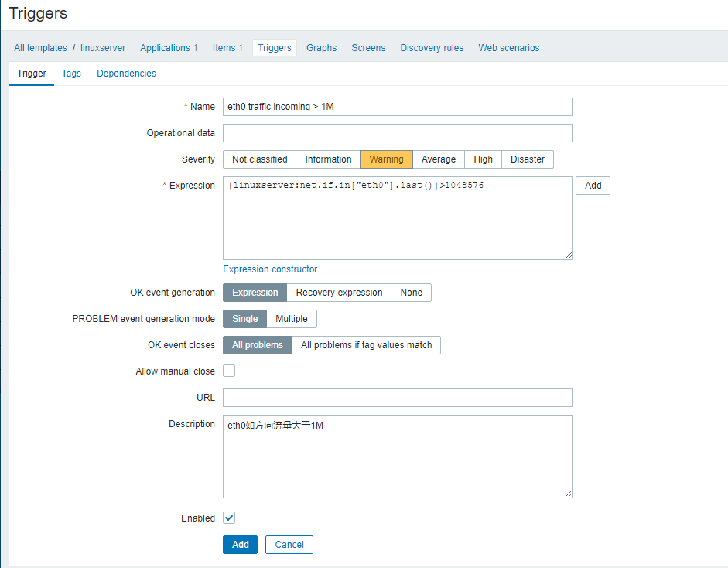Go to Discovery rules section

click(432, 48)
